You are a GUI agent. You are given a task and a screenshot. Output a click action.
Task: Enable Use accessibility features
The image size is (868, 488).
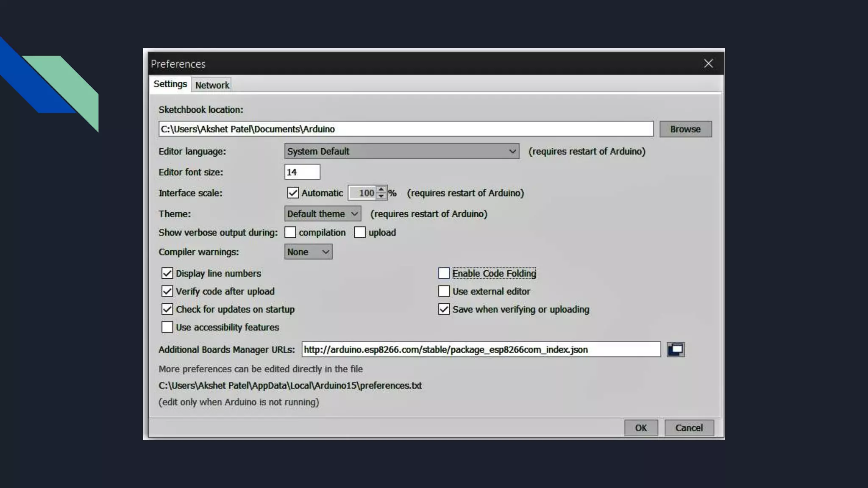tap(167, 327)
